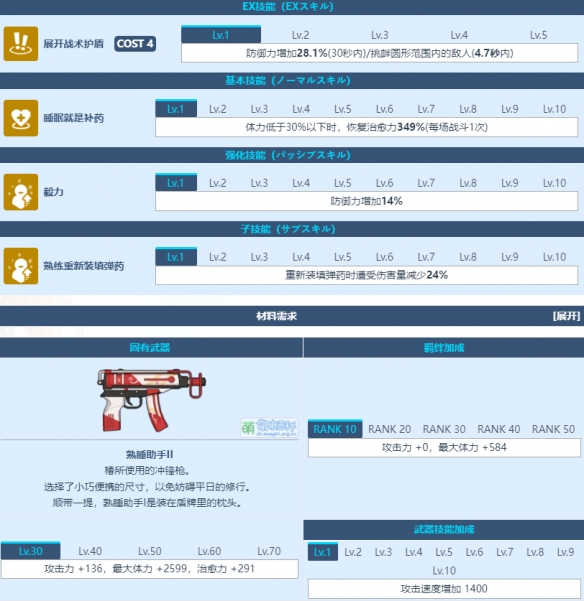Select EX skill Lv.1 tab
The height and width of the screenshot is (601, 584).
(221, 35)
